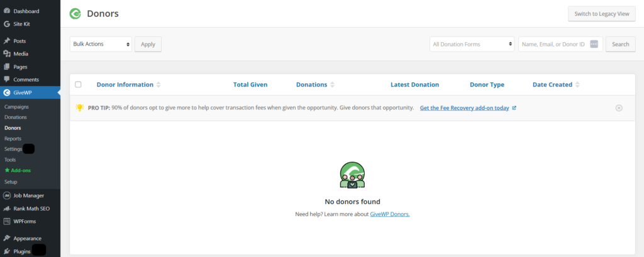Viewport: 644px width, 257px height.
Task: Click the Appearance brush icon
Action: click(x=6, y=239)
